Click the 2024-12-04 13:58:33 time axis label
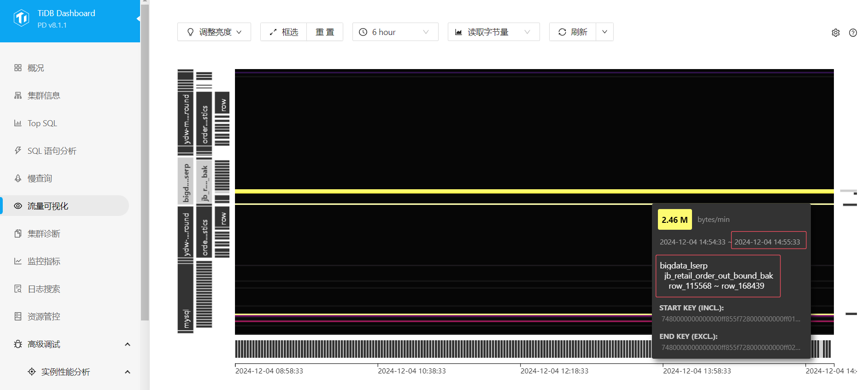Screen dimensions: 868x390 697,371
